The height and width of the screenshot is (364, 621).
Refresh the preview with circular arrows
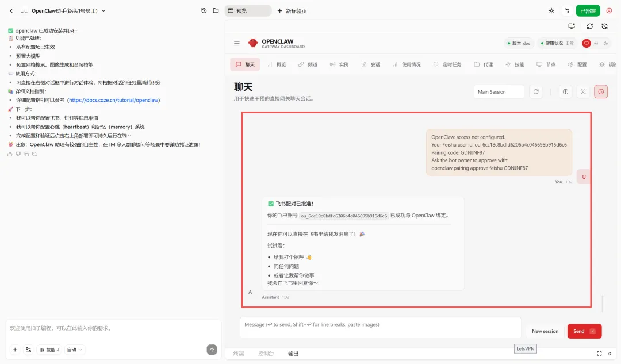(590, 26)
